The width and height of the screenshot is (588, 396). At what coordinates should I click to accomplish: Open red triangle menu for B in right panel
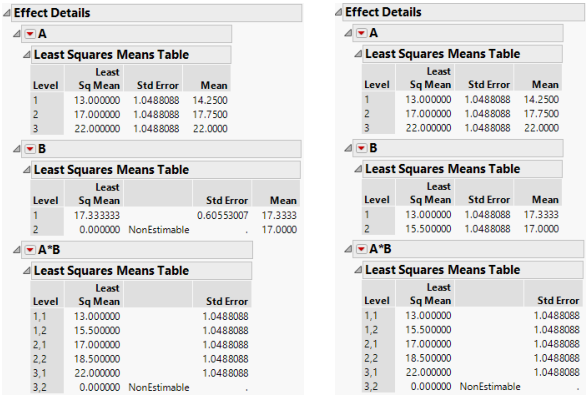pyautogui.click(x=361, y=148)
